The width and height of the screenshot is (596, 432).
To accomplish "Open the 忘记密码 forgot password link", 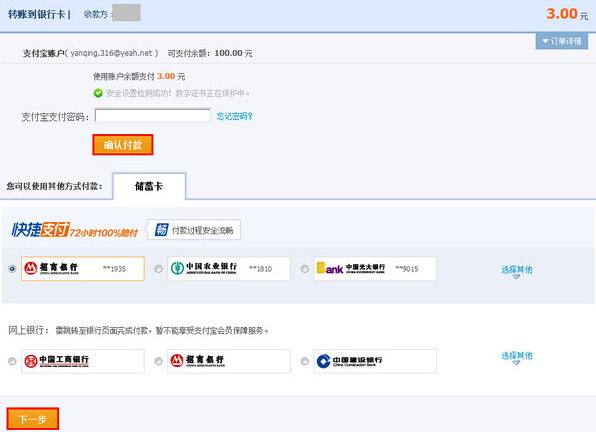I will tap(235, 116).
